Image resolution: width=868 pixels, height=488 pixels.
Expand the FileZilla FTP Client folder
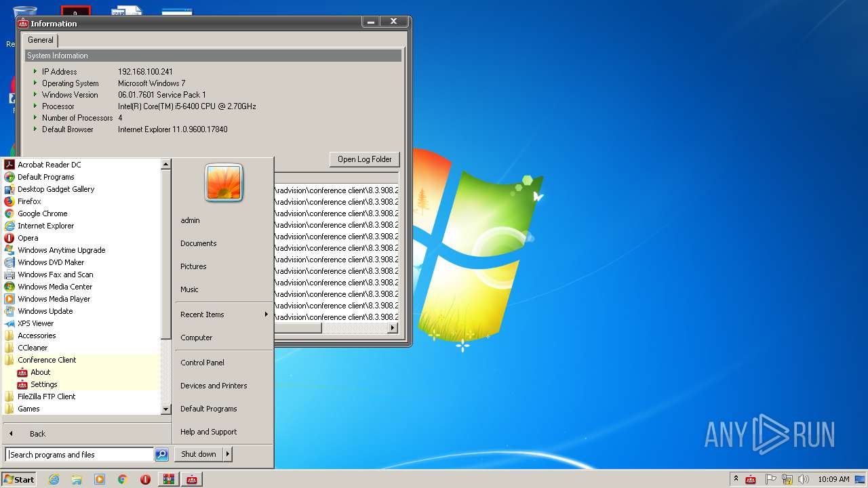46,396
